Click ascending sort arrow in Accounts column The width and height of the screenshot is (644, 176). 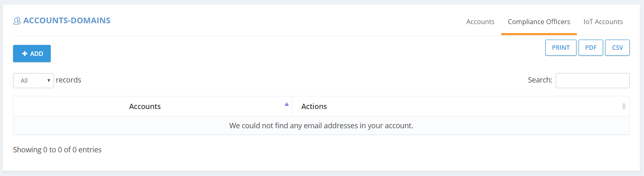pyautogui.click(x=287, y=104)
